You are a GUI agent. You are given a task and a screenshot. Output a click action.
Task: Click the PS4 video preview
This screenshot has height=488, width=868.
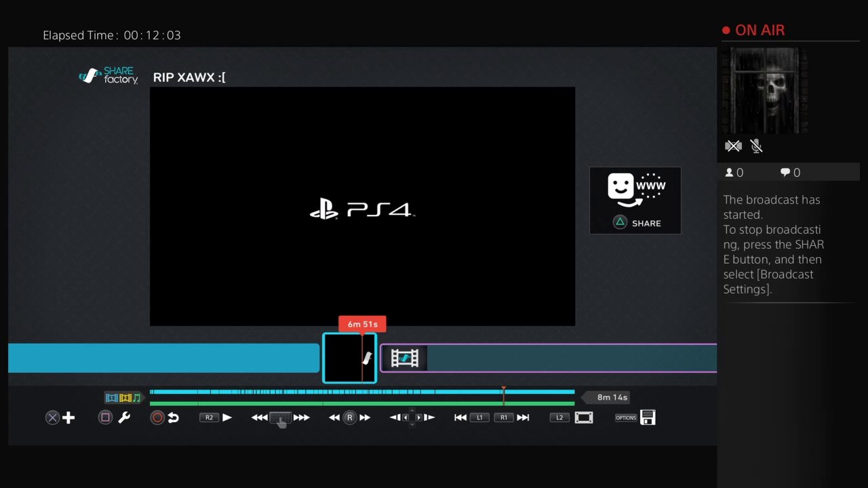(362, 207)
